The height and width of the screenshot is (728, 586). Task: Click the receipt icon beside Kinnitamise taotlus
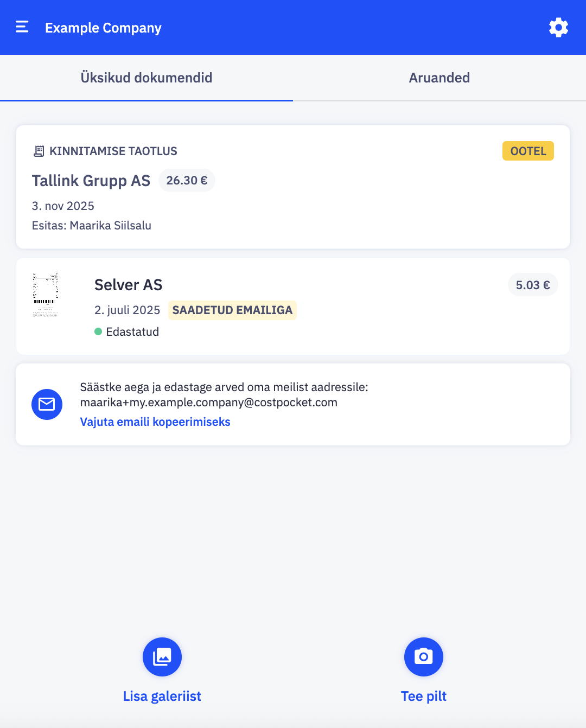(x=39, y=151)
